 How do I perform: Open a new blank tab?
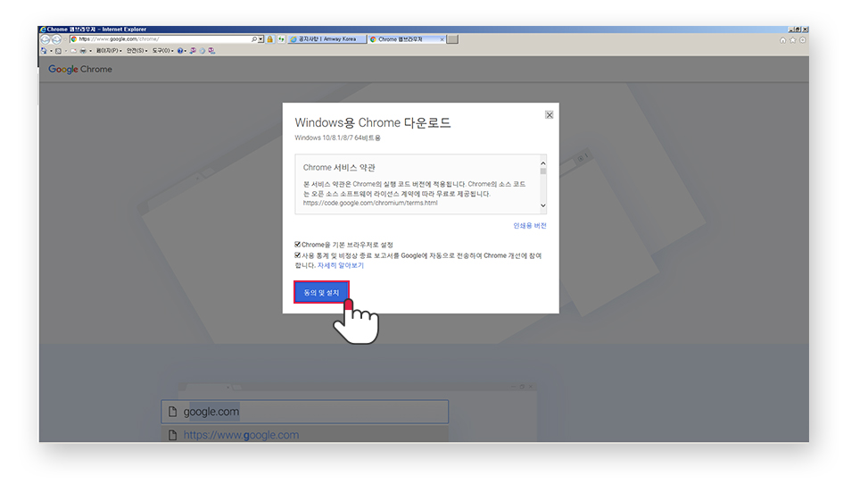[x=452, y=39]
